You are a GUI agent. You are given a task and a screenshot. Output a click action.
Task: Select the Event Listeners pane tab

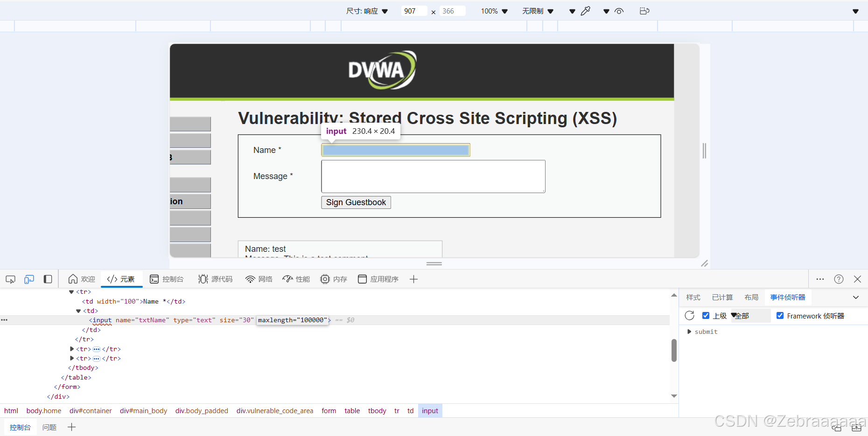tap(788, 297)
